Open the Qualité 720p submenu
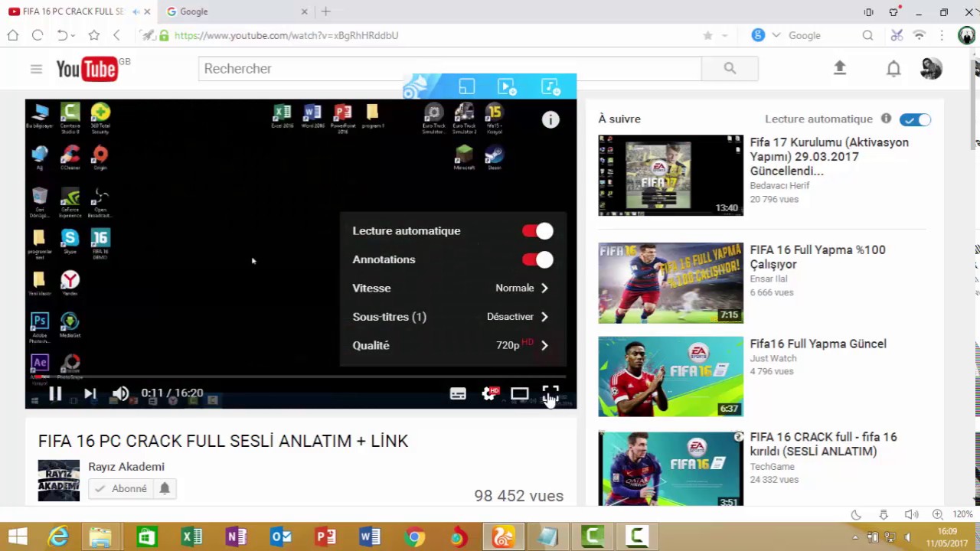980x551 pixels. coord(452,345)
